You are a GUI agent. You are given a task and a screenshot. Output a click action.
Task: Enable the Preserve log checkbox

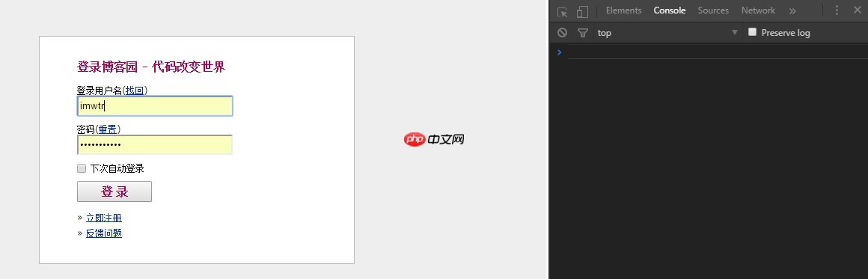point(752,32)
